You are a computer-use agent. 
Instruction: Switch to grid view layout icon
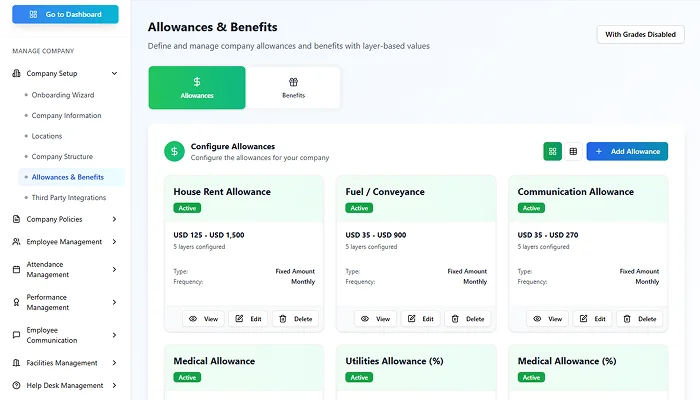[x=553, y=151]
